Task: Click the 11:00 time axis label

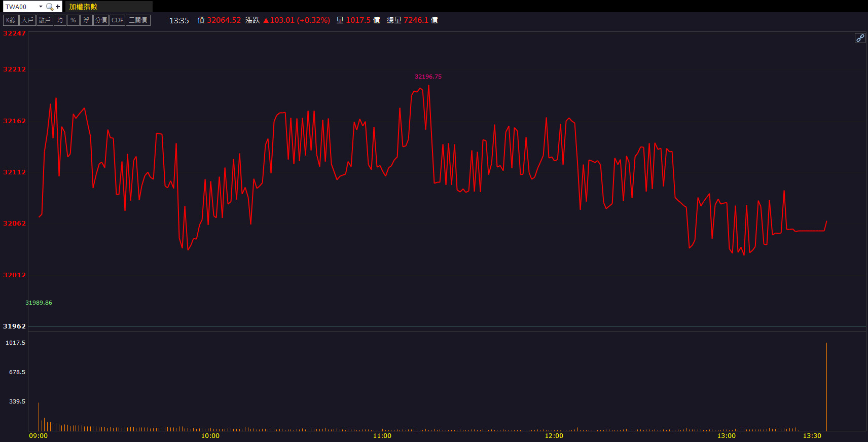Action: [382, 436]
